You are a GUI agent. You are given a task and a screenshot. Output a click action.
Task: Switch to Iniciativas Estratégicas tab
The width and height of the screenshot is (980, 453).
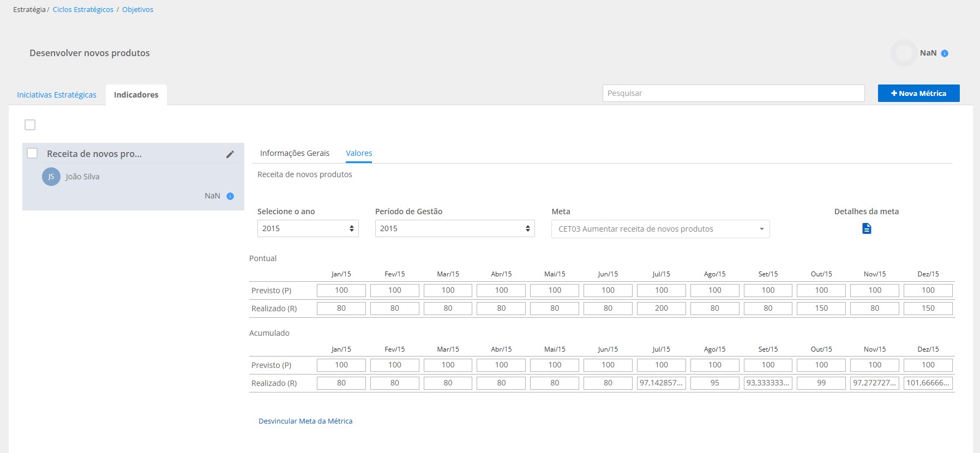pyautogui.click(x=57, y=95)
